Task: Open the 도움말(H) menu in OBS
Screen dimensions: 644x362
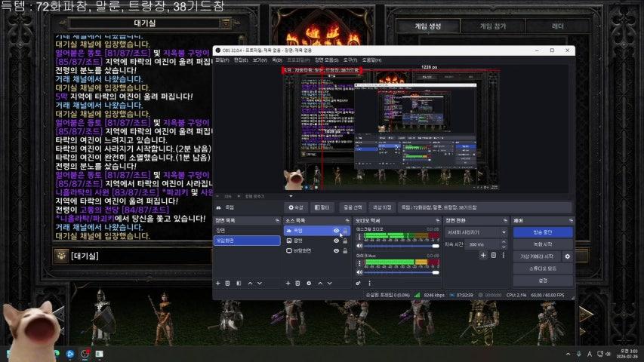Action: click(371, 60)
